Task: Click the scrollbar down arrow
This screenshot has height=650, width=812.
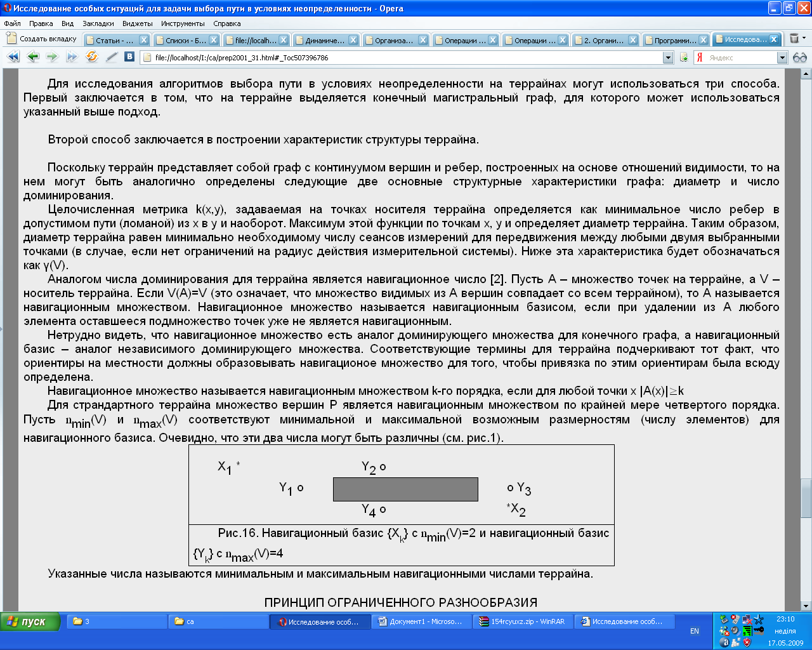Action: (x=806, y=606)
